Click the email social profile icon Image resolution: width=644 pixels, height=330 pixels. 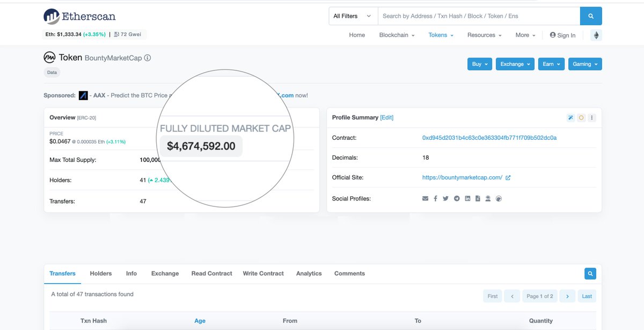coord(426,198)
